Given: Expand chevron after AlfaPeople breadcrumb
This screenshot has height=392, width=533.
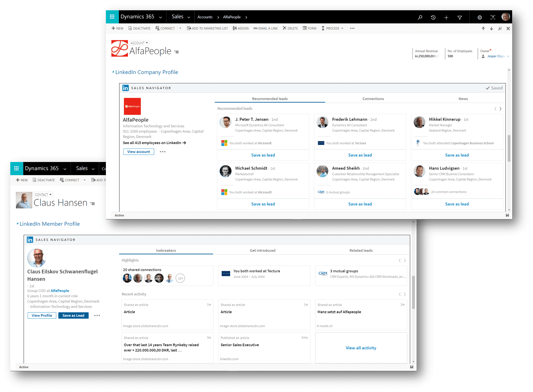Looking at the screenshot, I should click(246, 17).
